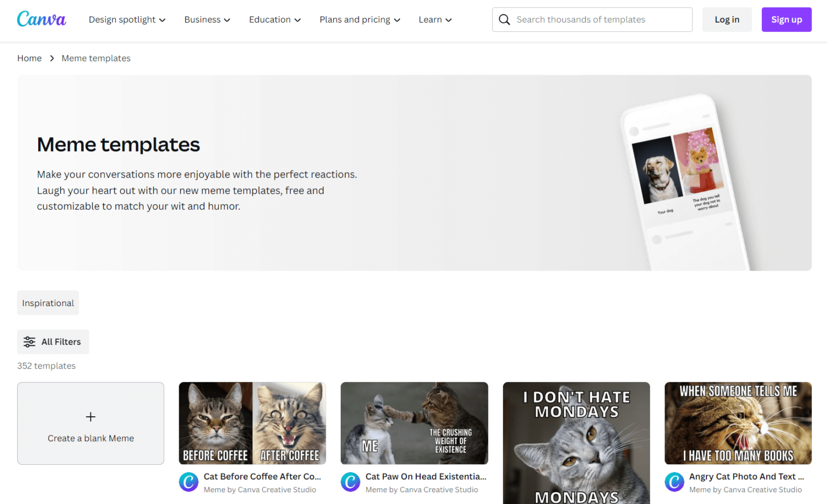The width and height of the screenshot is (827, 504).
Task: Open Plans and pricing menu
Action: (360, 20)
